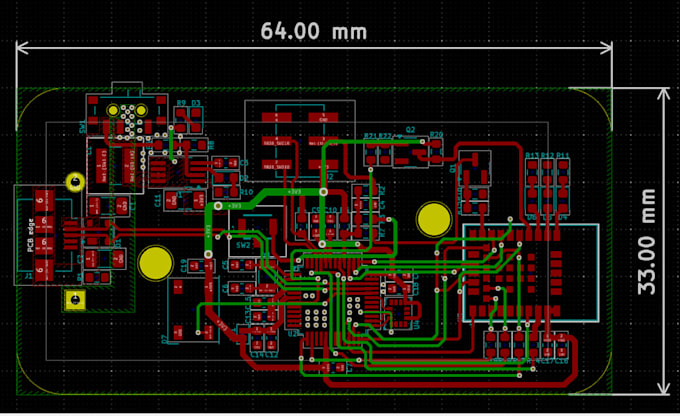Click the C17 capacitor label

[x=547, y=361]
